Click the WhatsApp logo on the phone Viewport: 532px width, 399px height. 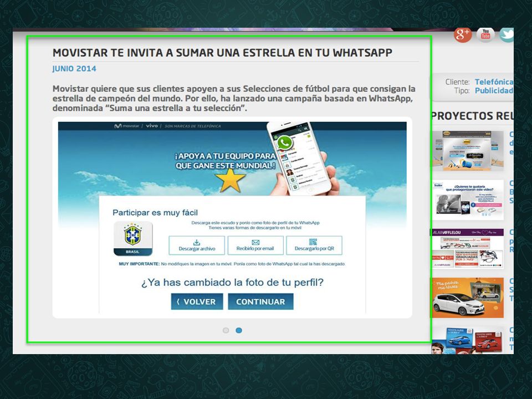(x=284, y=143)
